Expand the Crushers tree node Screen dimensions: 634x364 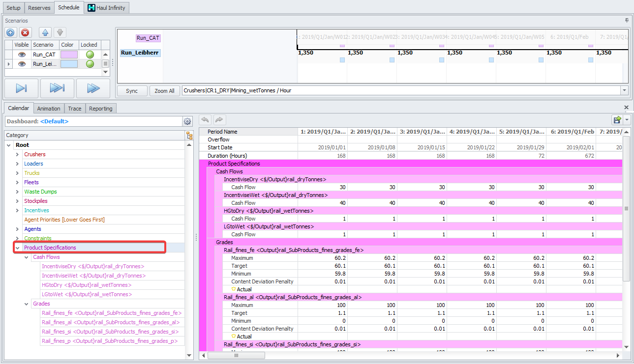tap(17, 154)
